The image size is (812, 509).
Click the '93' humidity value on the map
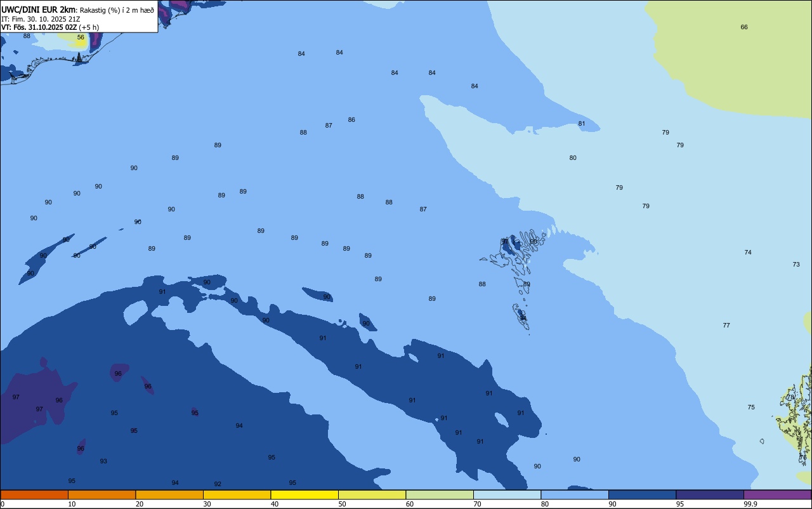103,461
